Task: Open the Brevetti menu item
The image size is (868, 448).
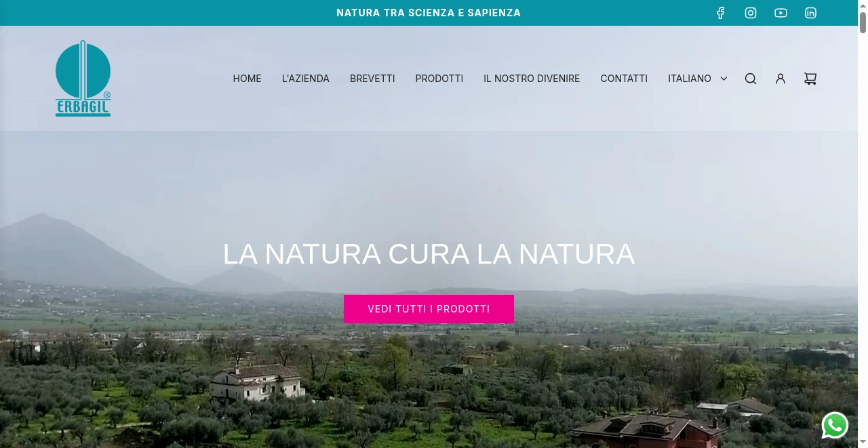Action: point(372,79)
